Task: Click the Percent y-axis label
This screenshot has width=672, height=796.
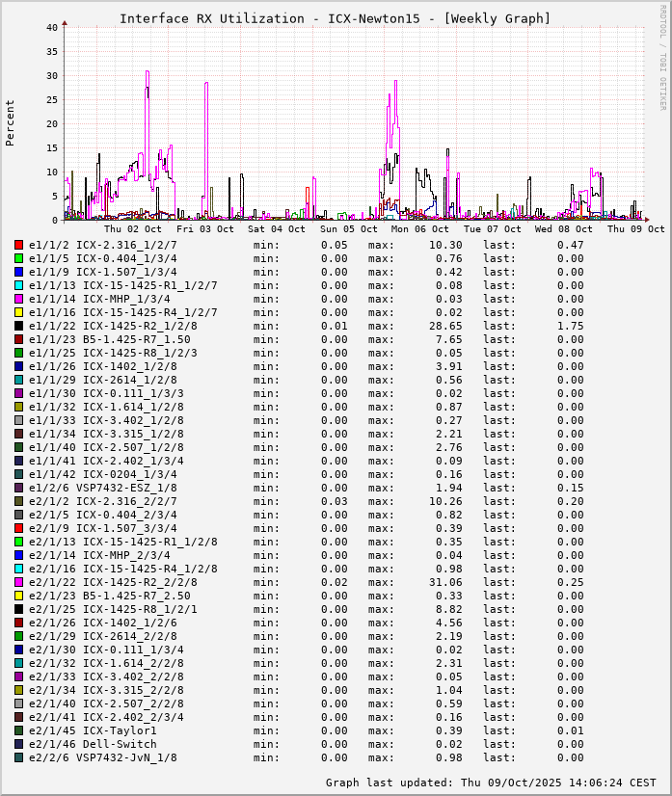Action: point(11,122)
